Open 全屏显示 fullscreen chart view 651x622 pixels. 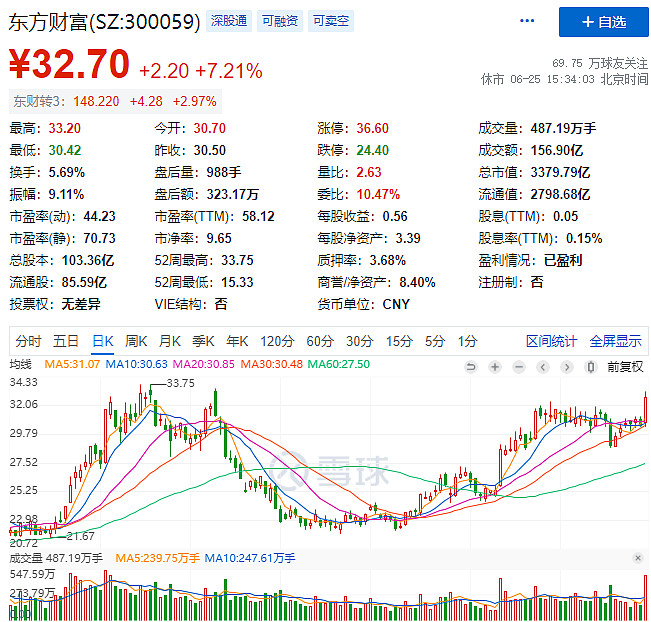click(615, 341)
